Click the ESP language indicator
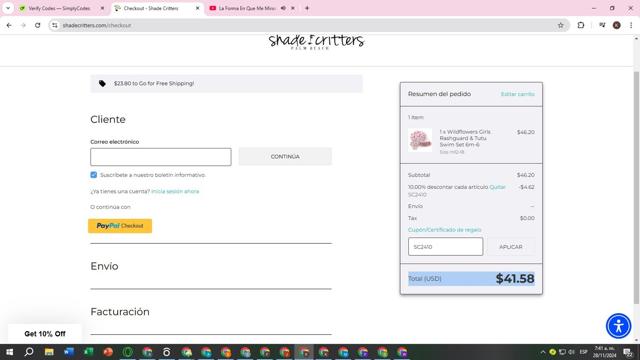 pos(584,352)
